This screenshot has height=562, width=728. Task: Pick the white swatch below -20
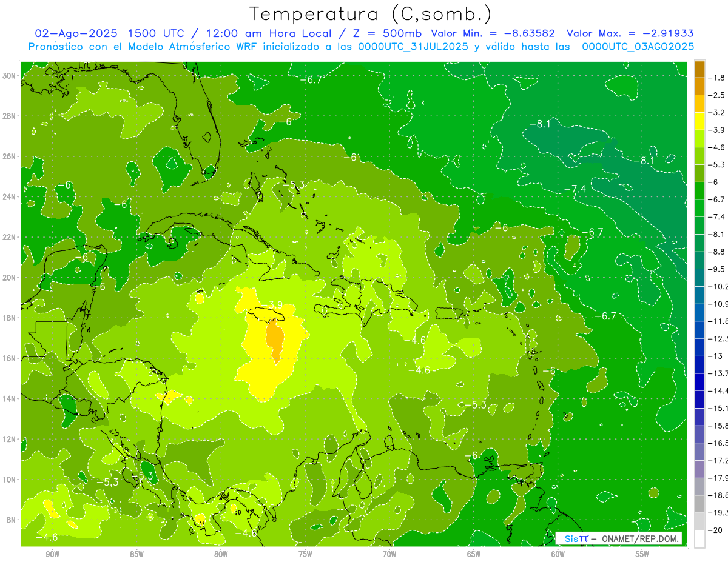tap(699, 538)
